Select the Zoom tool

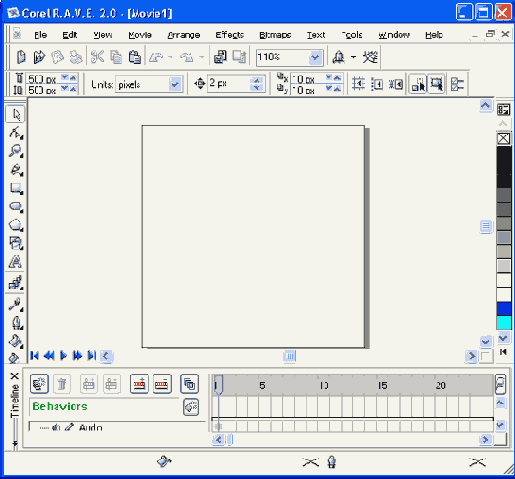point(15,151)
